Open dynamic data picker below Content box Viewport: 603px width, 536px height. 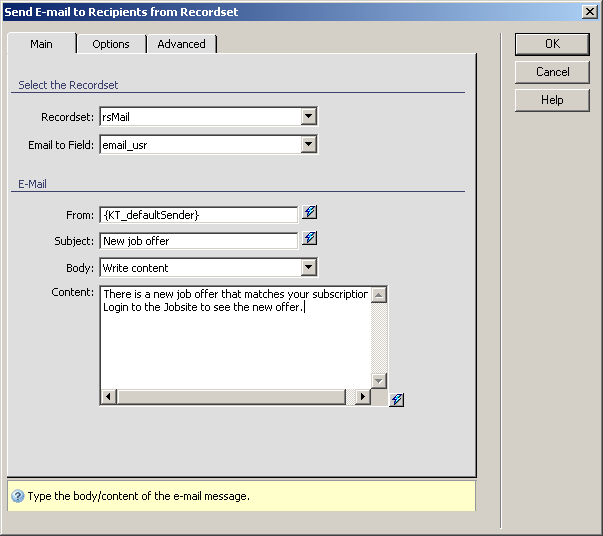click(397, 400)
